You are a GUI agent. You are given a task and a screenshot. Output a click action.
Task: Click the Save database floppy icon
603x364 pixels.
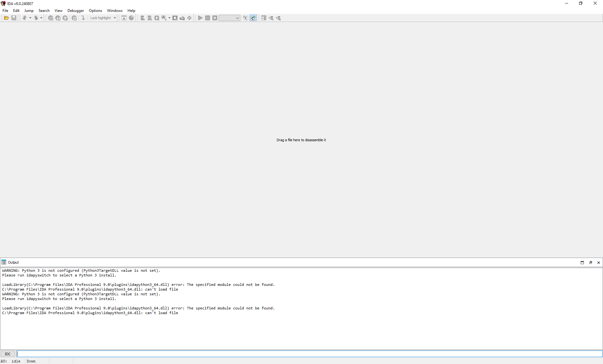point(14,18)
